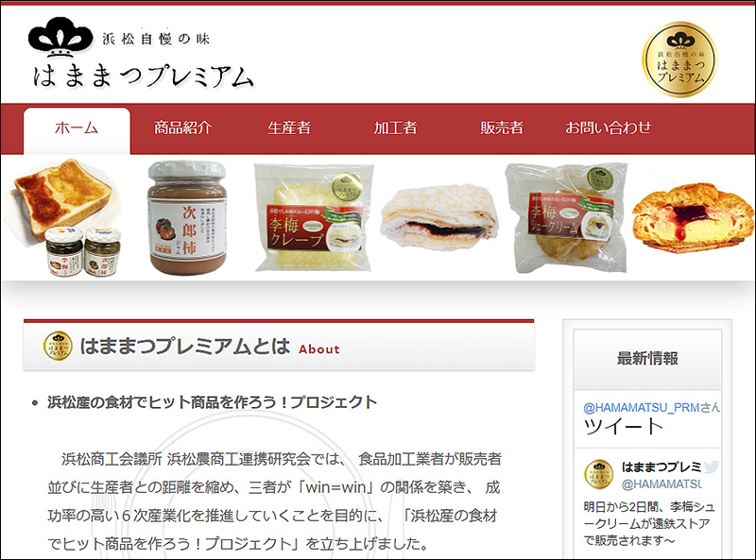Navigate to 販売者 section
The height and width of the screenshot is (560, 756).
click(x=502, y=127)
